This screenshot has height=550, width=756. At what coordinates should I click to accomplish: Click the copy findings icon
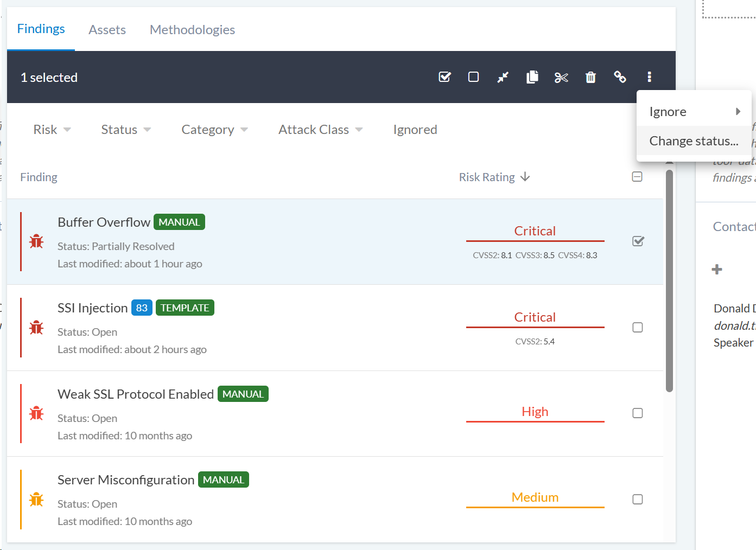coord(532,77)
